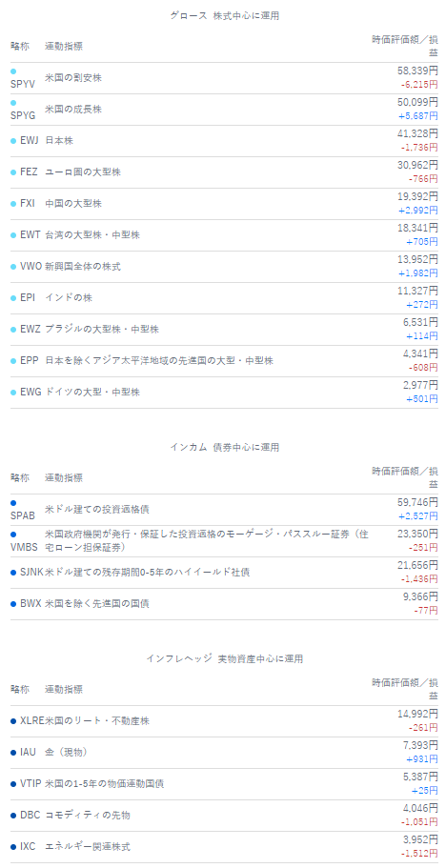Click the DBC loss value -1,051円
This screenshot has height=868, width=446.
click(x=419, y=821)
